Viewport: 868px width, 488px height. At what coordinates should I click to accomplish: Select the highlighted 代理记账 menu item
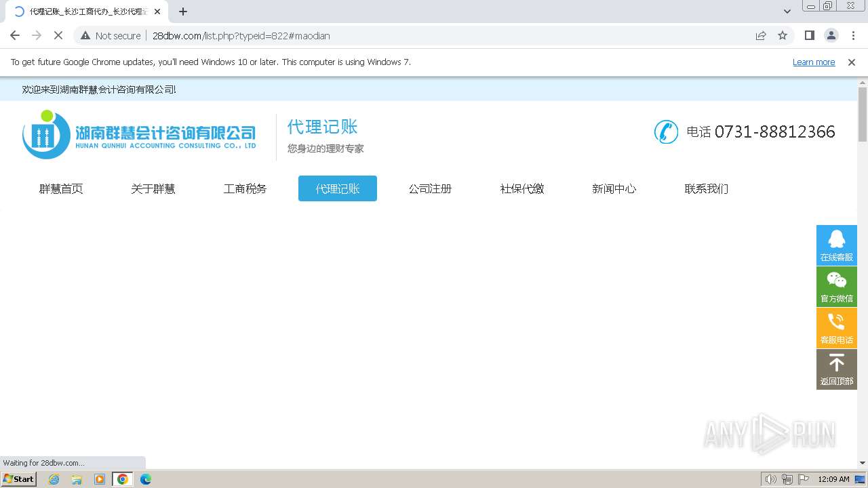pyautogui.click(x=338, y=188)
